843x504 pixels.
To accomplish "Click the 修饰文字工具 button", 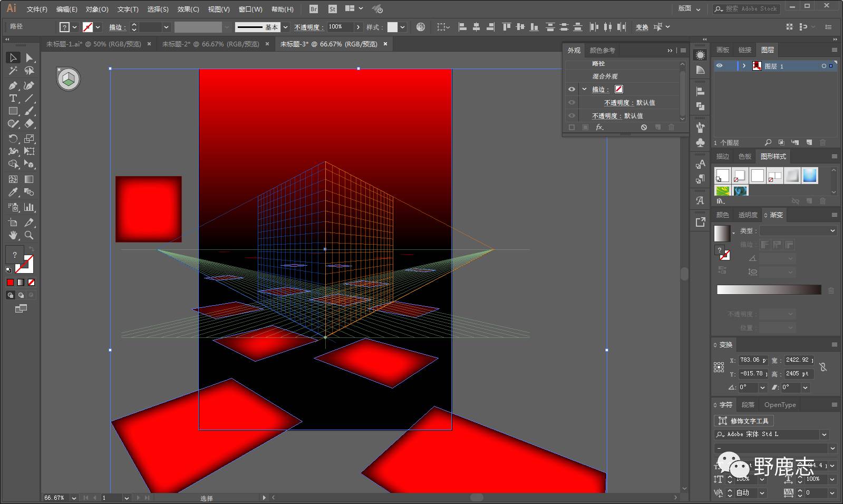I will 744,421.
